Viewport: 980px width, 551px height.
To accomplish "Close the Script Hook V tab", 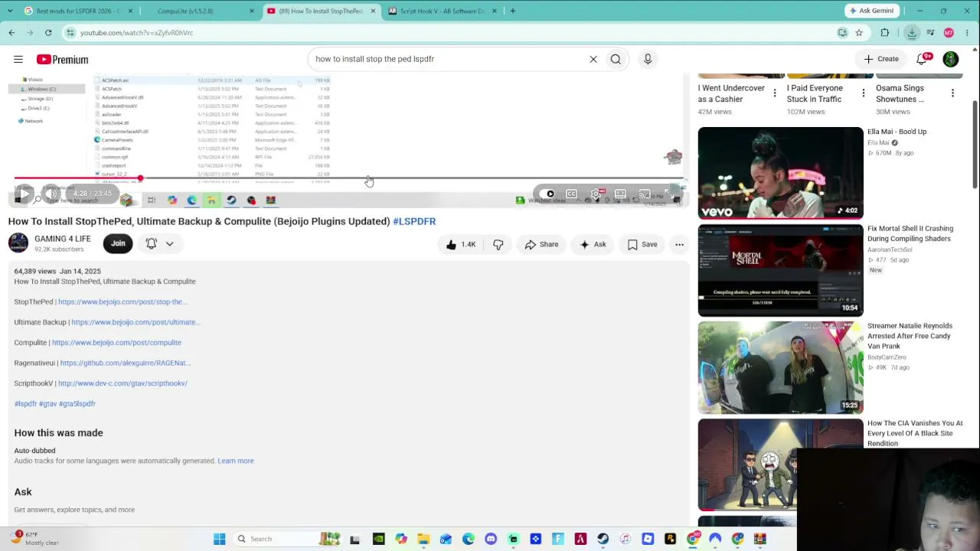I will pyautogui.click(x=494, y=11).
